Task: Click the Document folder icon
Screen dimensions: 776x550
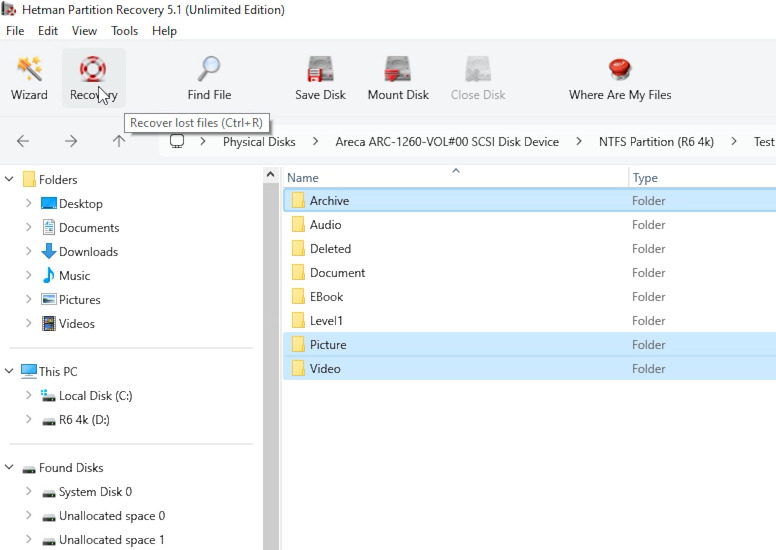Action: 298,272
